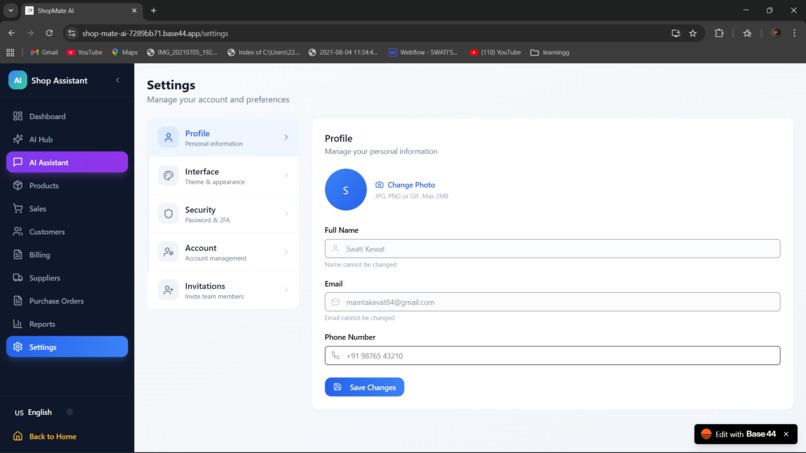The image size is (806, 453).
Task: Expand the Profile row chevron
Action: coord(286,137)
